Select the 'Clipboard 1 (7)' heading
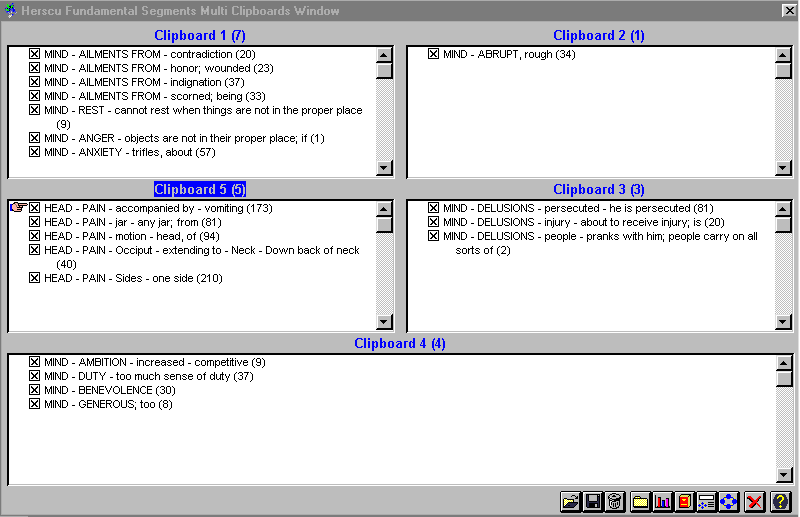Image resolution: width=800 pixels, height=517 pixels. (x=199, y=35)
